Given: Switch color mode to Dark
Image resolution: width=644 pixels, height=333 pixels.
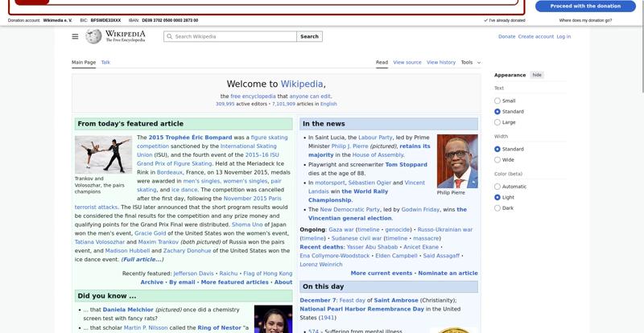Looking at the screenshot, I should [x=497, y=208].
